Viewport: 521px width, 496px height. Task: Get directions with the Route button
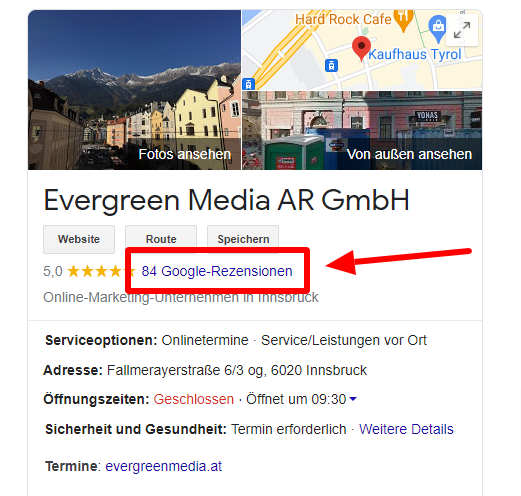[x=161, y=239]
